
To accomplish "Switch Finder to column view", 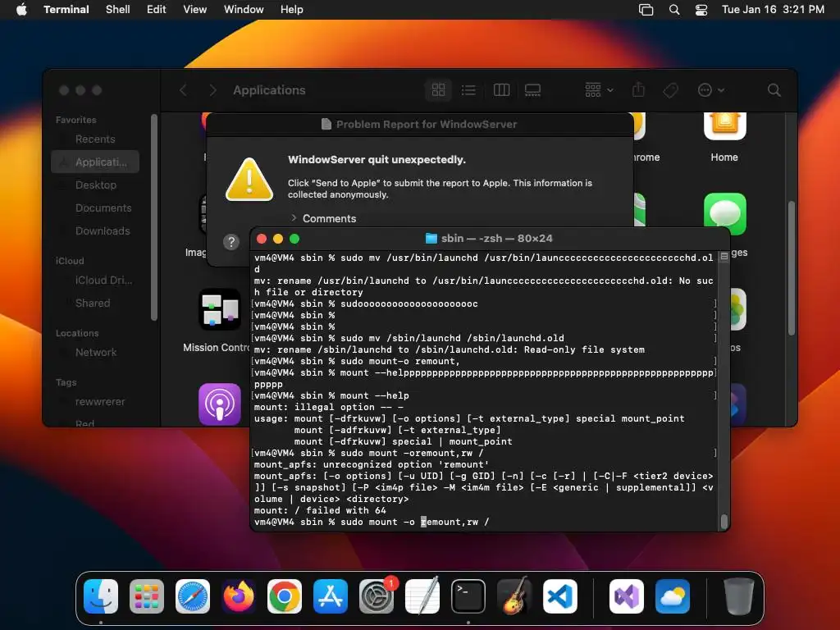I will [501, 90].
